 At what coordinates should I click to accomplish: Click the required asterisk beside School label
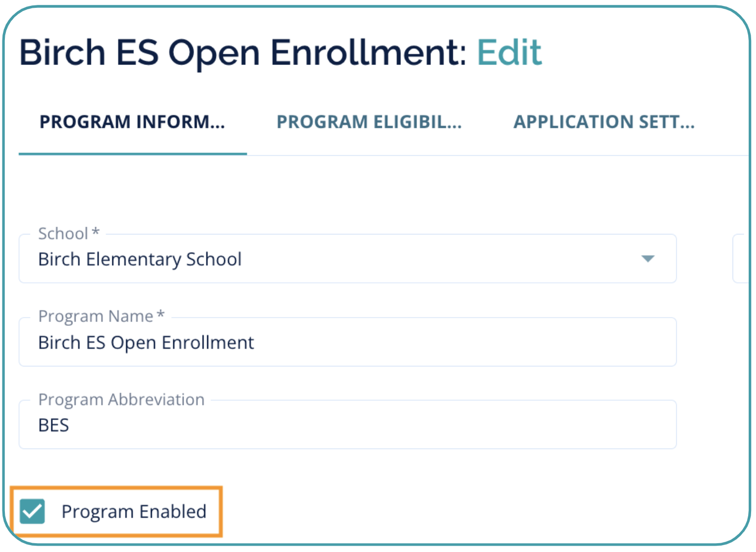(x=96, y=232)
